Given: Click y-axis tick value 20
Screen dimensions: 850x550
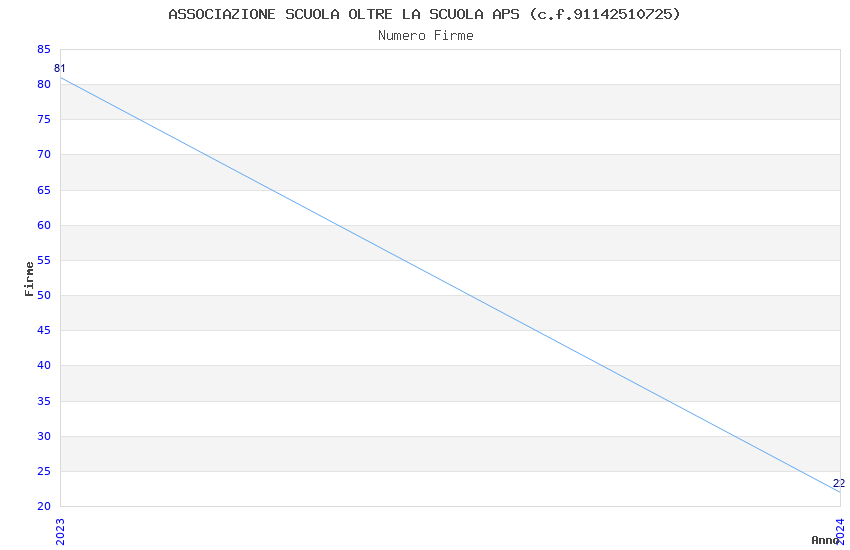Looking at the screenshot, I should [44, 506].
